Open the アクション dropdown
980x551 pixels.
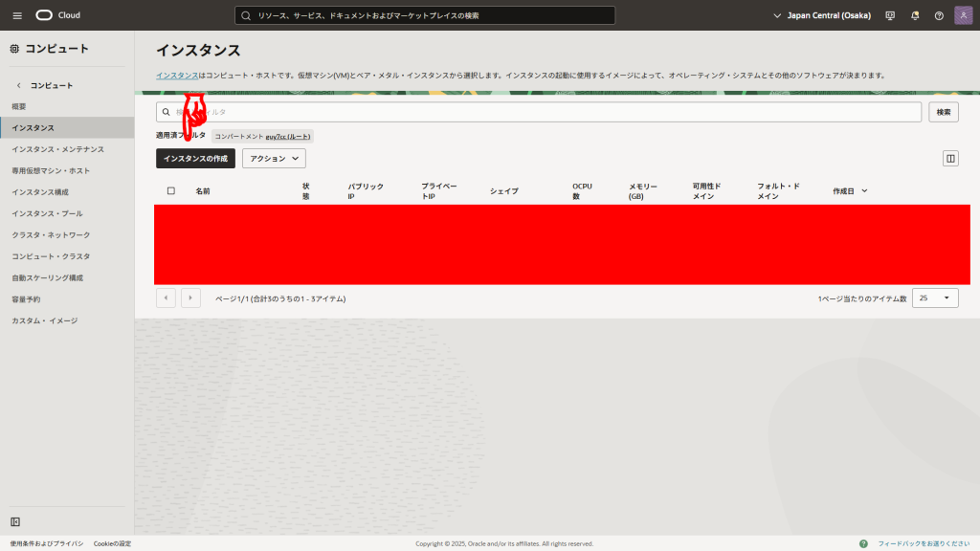(274, 159)
